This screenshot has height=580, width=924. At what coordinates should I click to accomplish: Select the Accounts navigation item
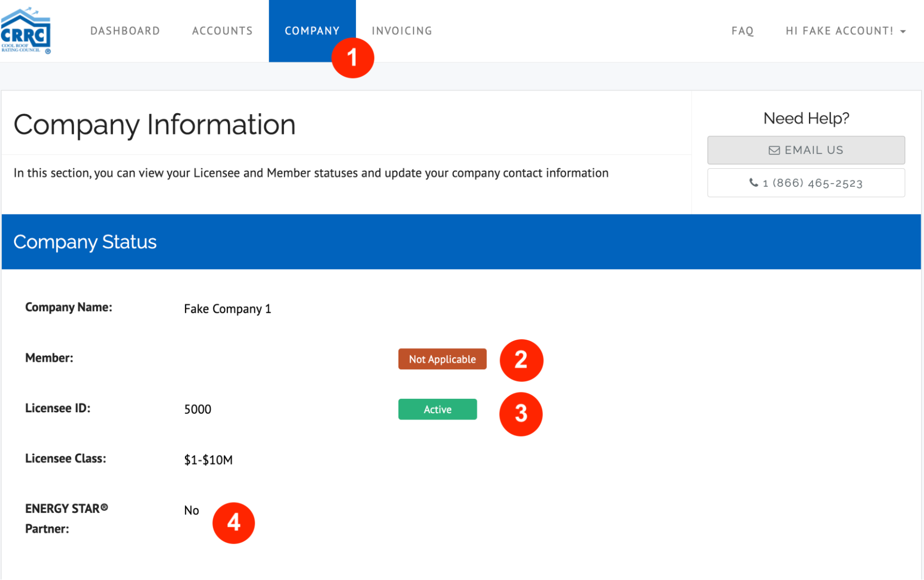coord(222,31)
